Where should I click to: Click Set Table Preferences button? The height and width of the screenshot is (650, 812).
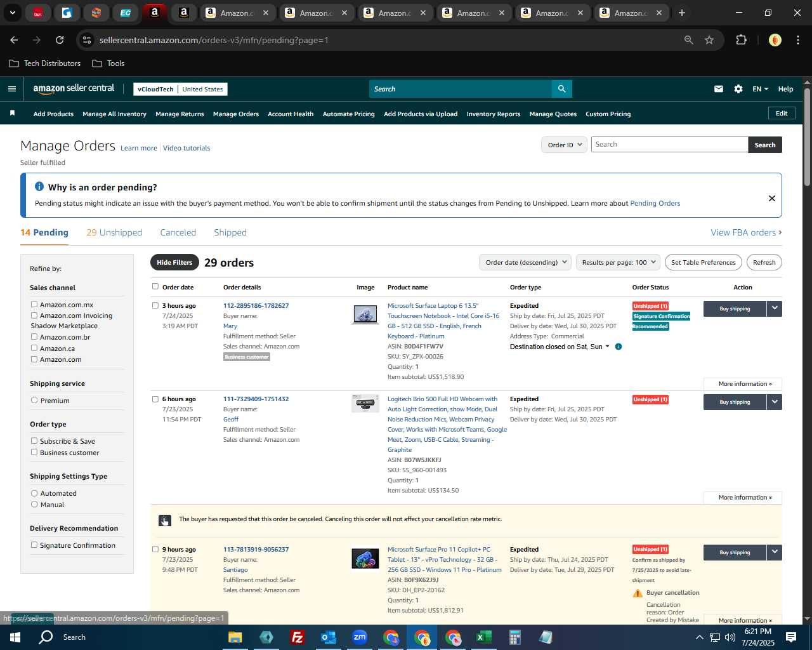click(704, 262)
